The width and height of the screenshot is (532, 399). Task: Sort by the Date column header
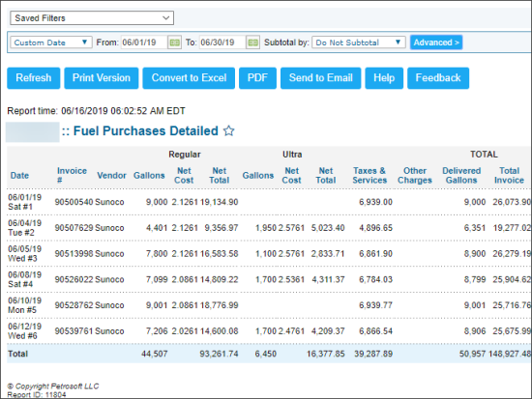coord(19,176)
